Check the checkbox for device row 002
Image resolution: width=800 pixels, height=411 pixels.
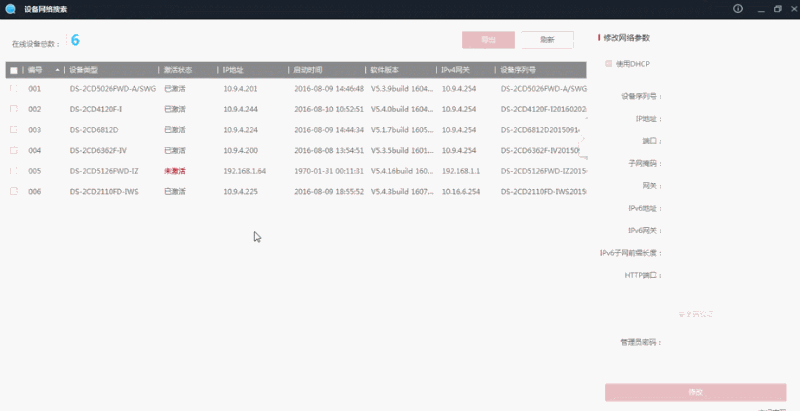point(14,109)
